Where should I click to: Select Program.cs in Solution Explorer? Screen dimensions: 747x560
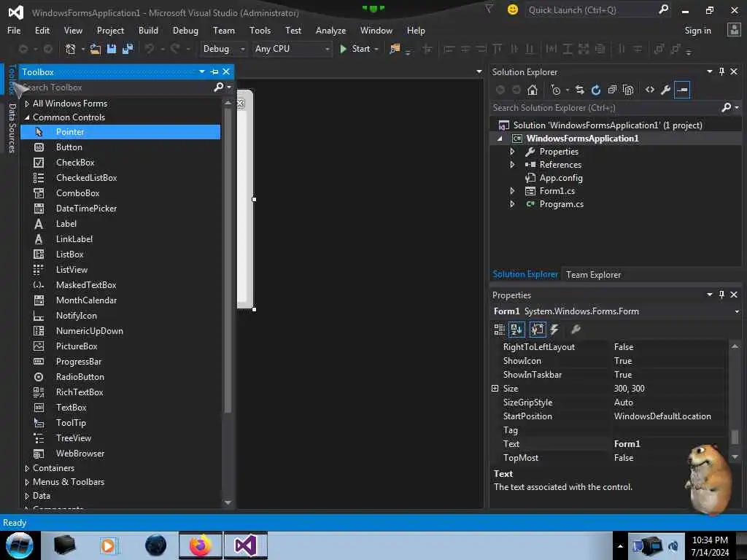pos(561,204)
